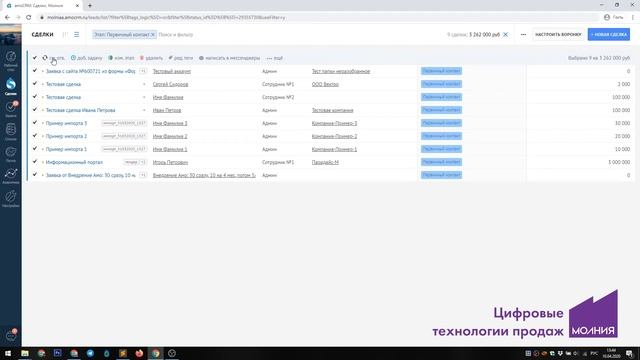Viewport: 640px width, 360px height.
Task: Uncheck Пример импорта 3 row
Action: 35,122
